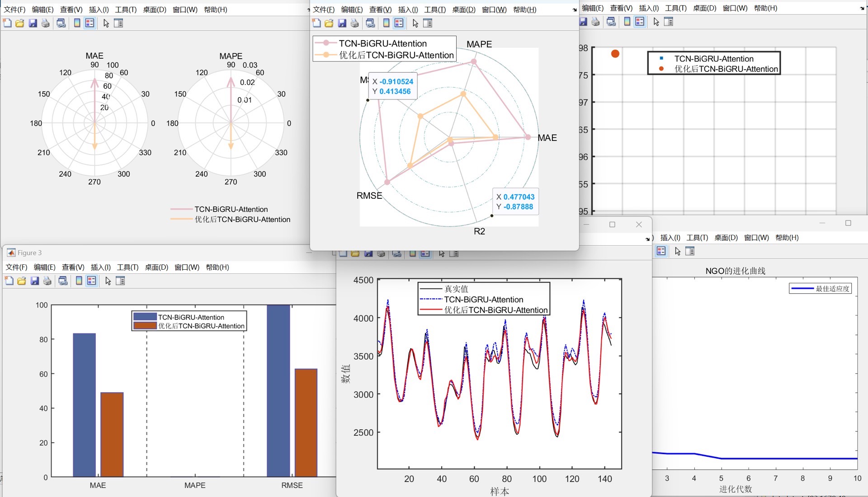The image size is (868, 497).
Task: Open 帮助(H) menu in NGO curve window
Action: (787, 238)
